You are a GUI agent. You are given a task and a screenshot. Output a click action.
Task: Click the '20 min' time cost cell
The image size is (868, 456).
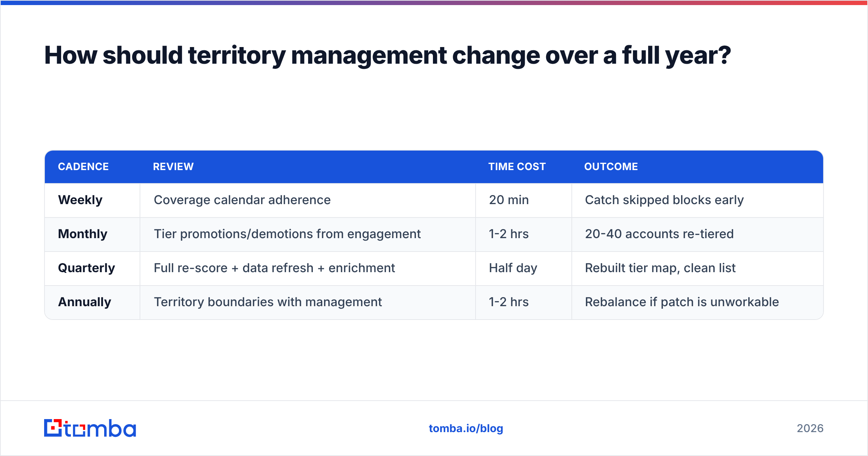524,200
